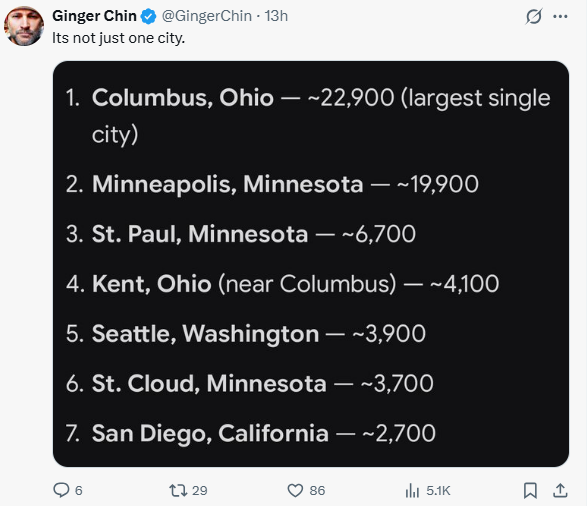Click the repost count 29
587x506 pixels.
pyautogui.click(x=200, y=490)
